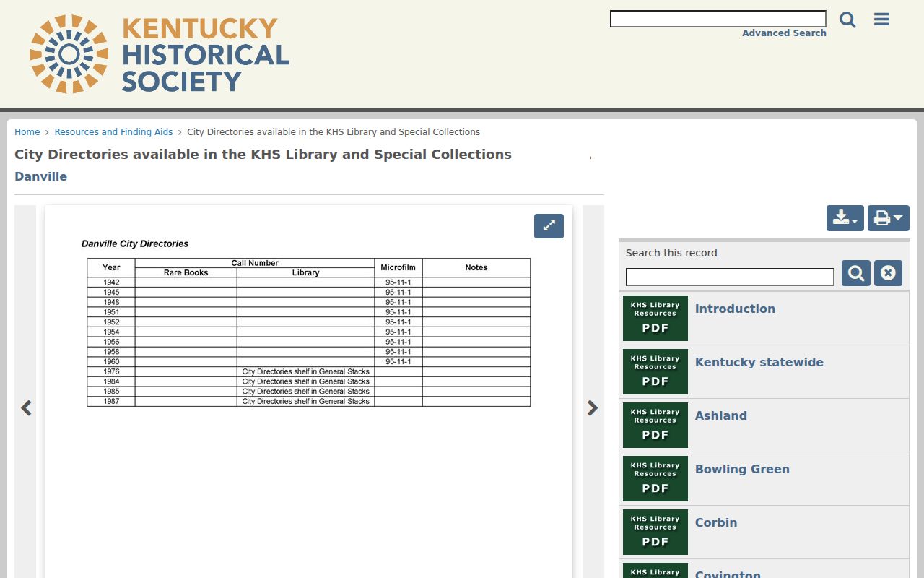Click the 1976 year cell

(111, 371)
